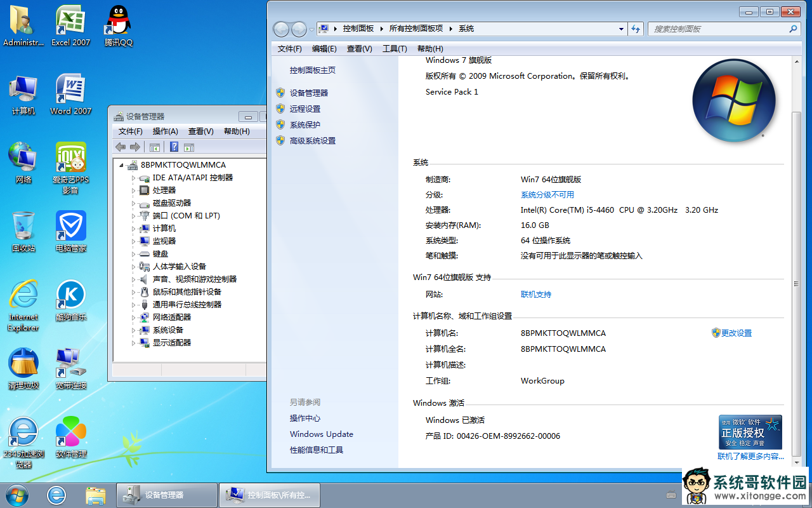Click Device Manager toolbar help icon
Screen dimensions: 812x508
[174, 147]
